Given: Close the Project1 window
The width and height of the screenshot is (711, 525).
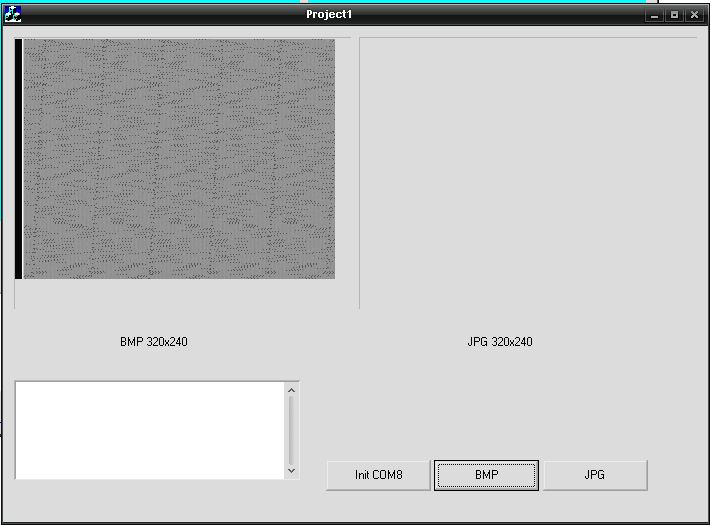Looking at the screenshot, I should click(x=694, y=15).
